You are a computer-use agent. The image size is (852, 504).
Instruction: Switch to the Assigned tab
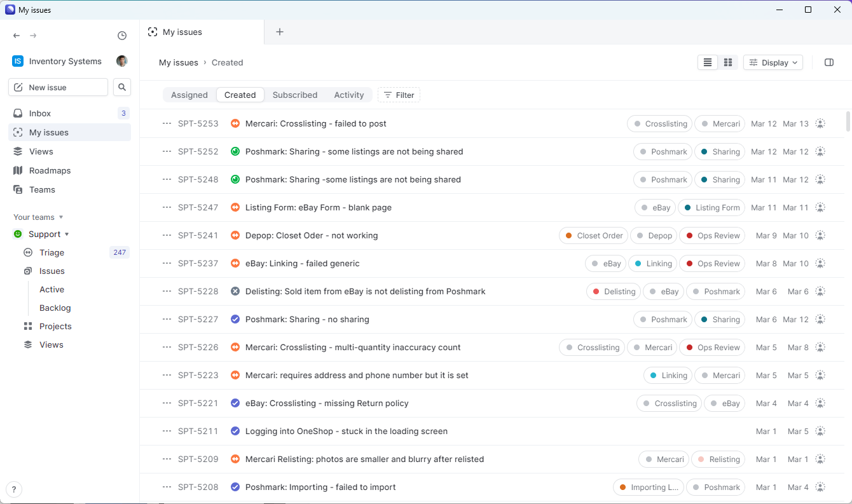click(189, 95)
